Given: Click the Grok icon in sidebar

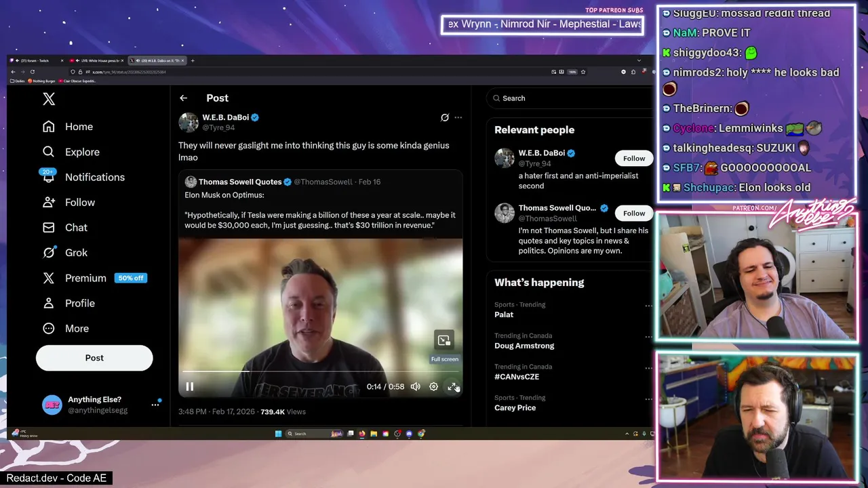Looking at the screenshot, I should point(49,252).
